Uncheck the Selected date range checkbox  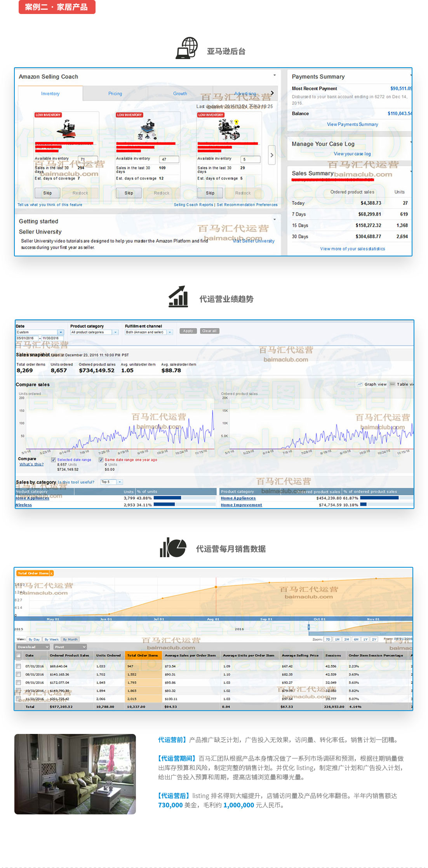tap(54, 460)
